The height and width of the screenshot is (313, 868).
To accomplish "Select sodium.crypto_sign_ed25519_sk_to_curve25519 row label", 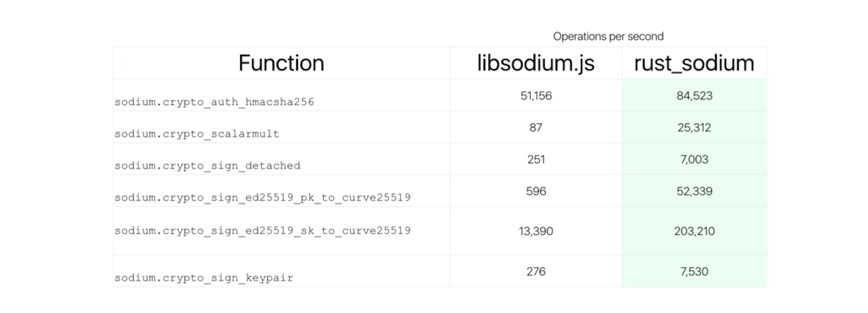I will [262, 231].
